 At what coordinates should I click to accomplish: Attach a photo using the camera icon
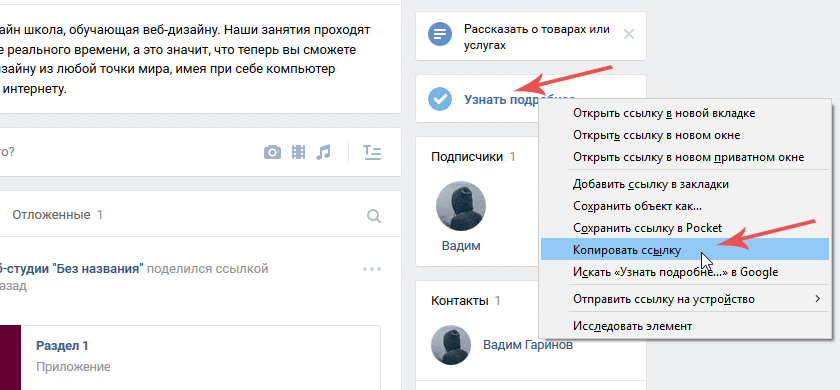[272, 153]
